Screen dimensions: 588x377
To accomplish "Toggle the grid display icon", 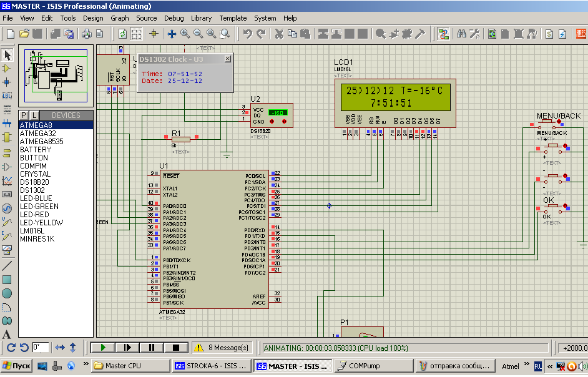I will 136,34.
